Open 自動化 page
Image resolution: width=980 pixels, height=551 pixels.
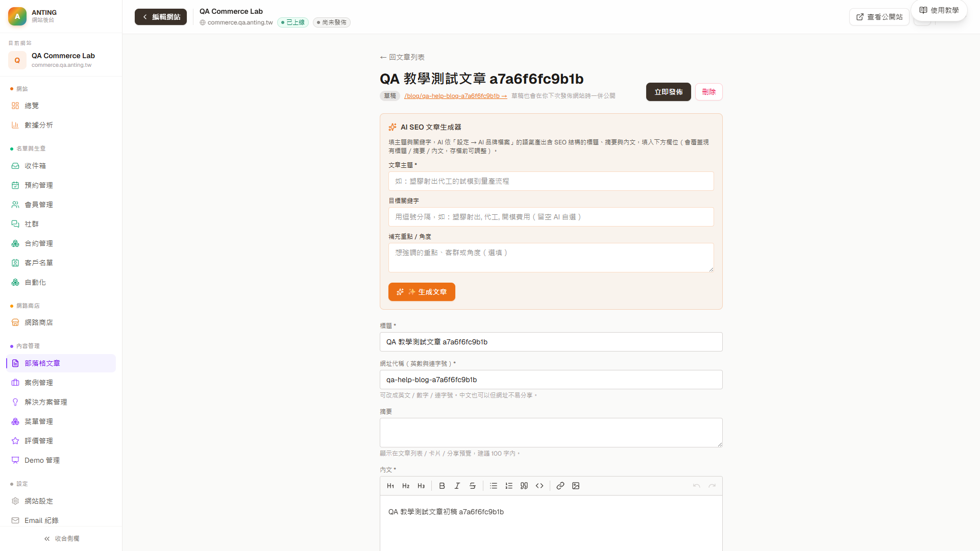61,282
